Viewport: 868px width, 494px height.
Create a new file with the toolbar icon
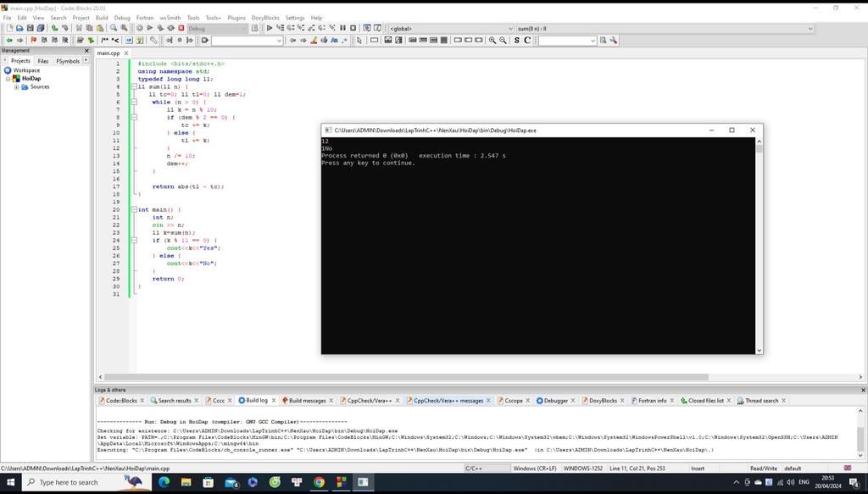coord(9,28)
